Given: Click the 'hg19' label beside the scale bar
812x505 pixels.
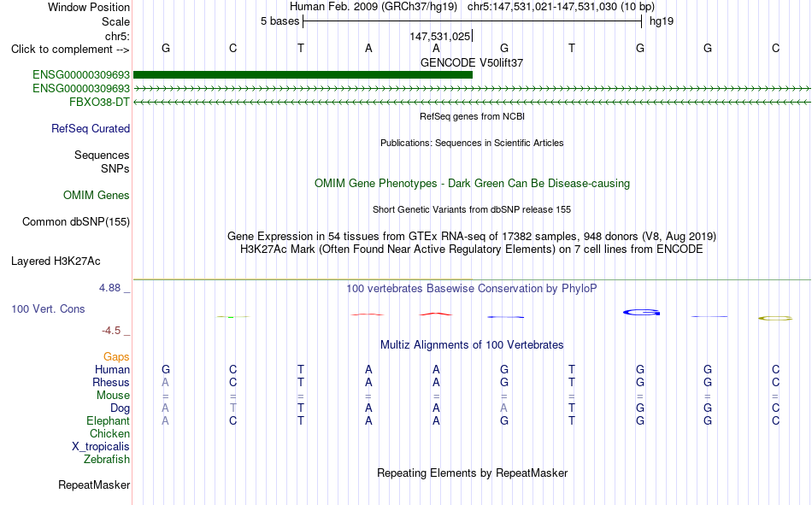Looking at the screenshot, I should point(662,21).
